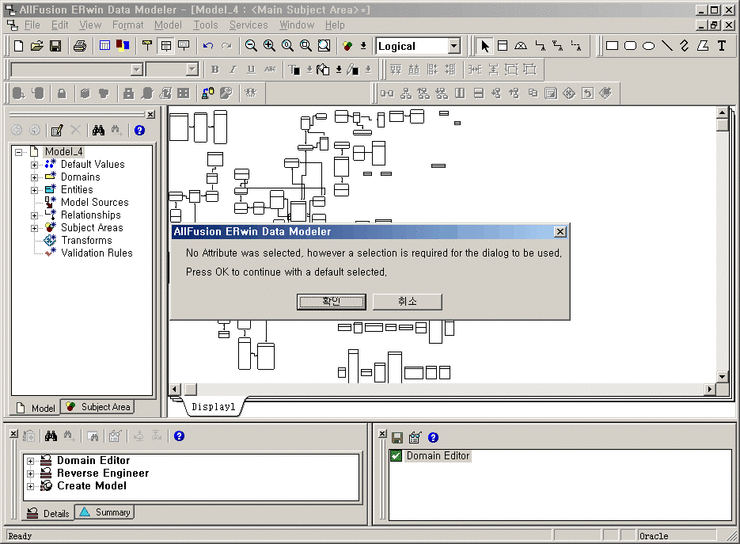
Task: Click the 확인 (OK) button
Action: coord(331,301)
